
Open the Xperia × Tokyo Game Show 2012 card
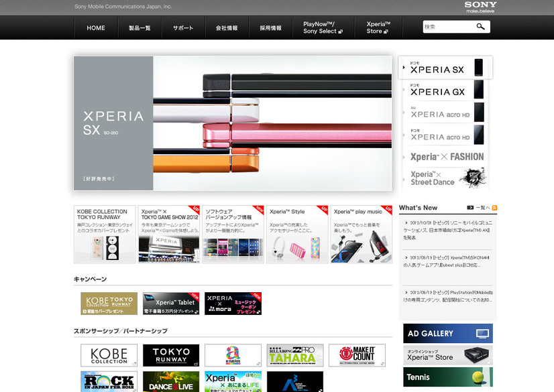pos(169,235)
